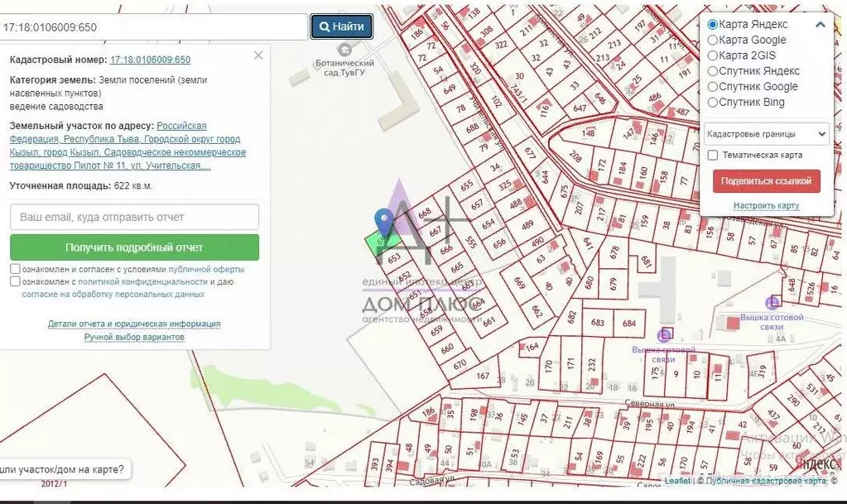Collapse the map layers panel chevron

(821, 25)
